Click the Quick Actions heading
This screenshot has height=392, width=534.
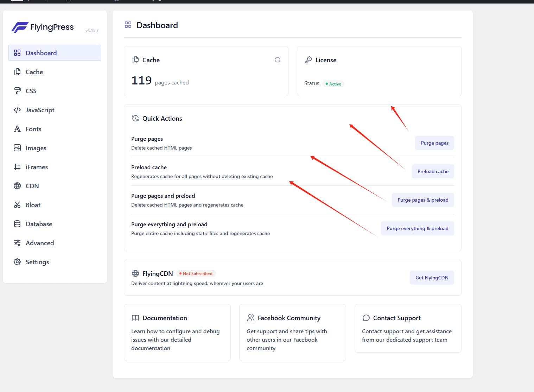[x=162, y=118]
